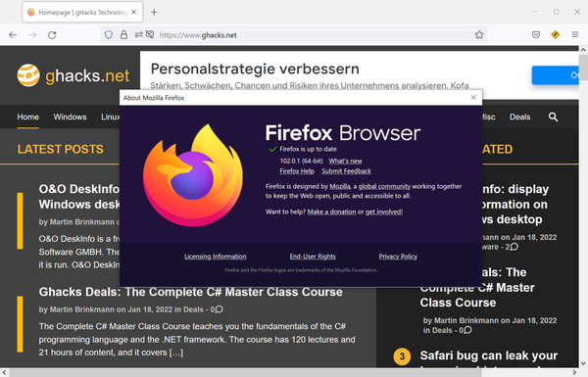Show site security via padlock icon

pyautogui.click(x=123, y=35)
